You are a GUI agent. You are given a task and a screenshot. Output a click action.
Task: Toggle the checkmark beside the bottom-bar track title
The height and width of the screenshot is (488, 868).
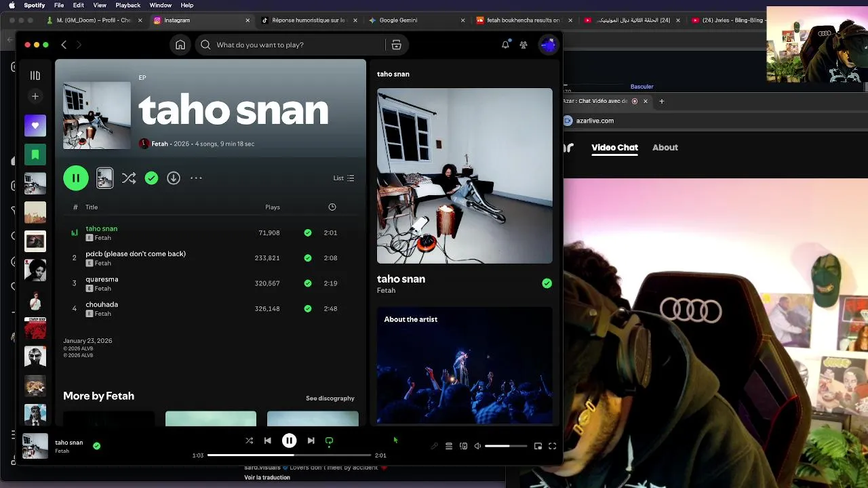96,446
